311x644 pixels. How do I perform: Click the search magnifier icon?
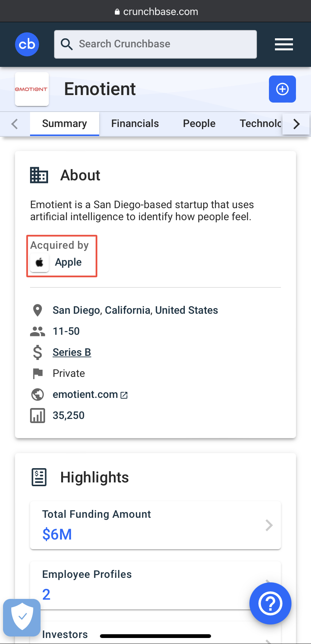coord(66,44)
